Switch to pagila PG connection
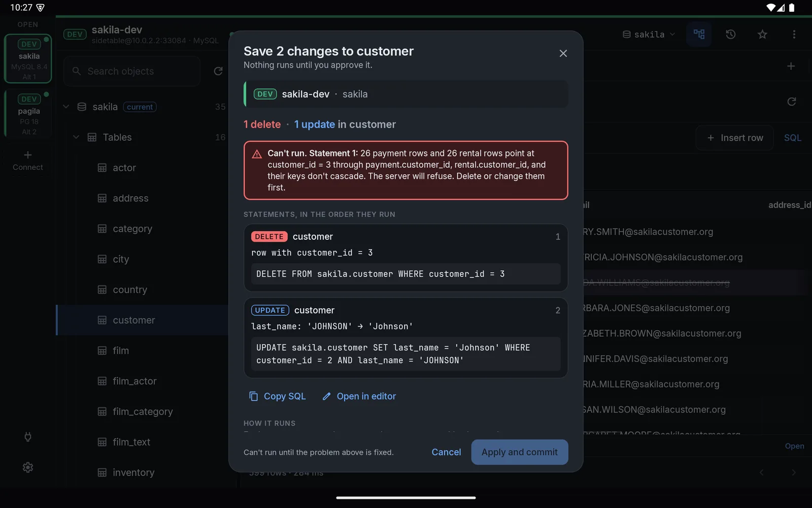 click(28, 114)
